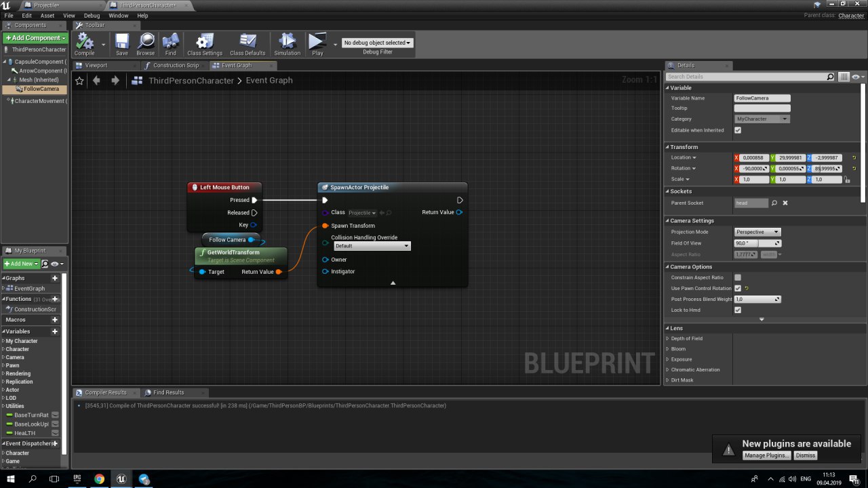The height and width of the screenshot is (488, 868).
Task: Open Projection Mode Perspective dropdown
Action: click(757, 232)
